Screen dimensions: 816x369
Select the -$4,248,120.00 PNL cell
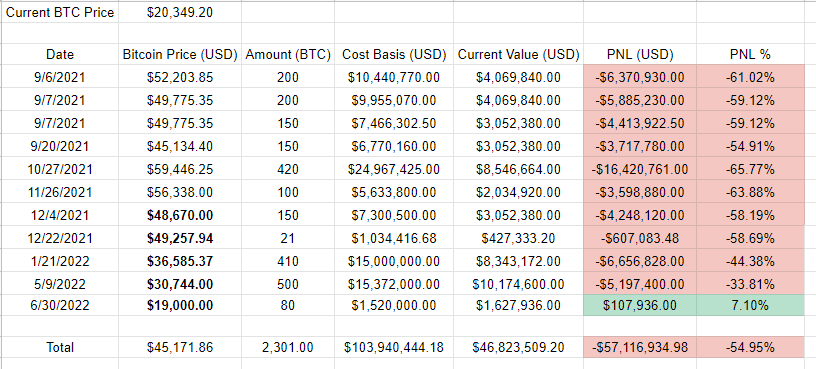641,215
